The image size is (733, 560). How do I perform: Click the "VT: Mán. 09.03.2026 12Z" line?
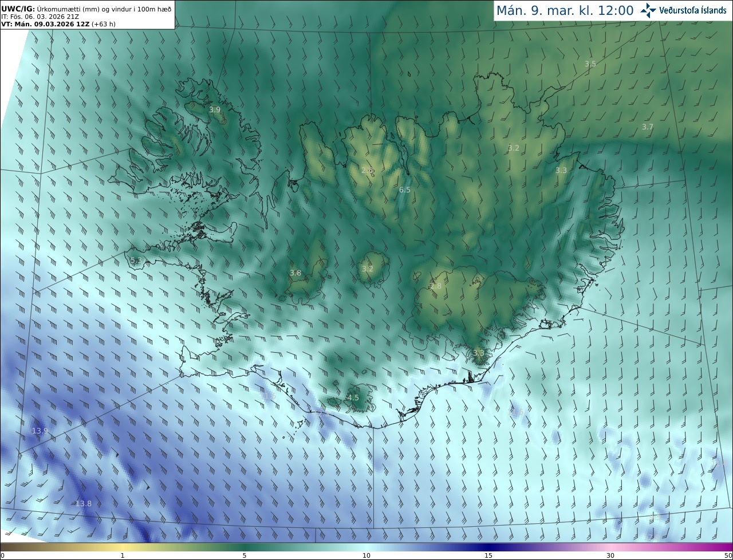click(x=58, y=24)
